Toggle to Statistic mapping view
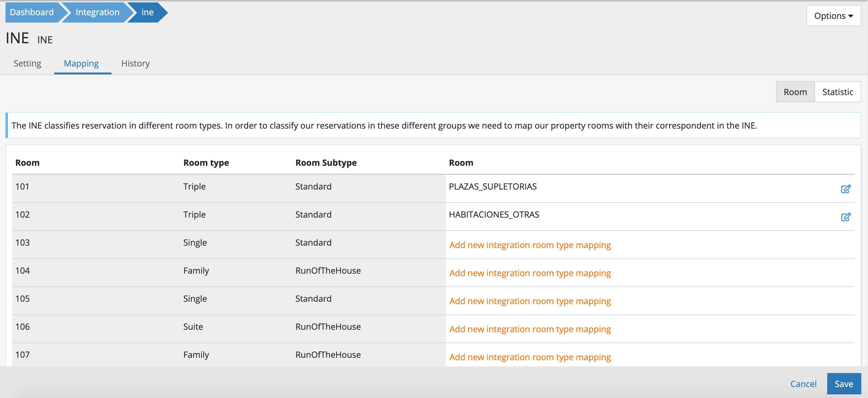The width and height of the screenshot is (868, 398). point(837,92)
